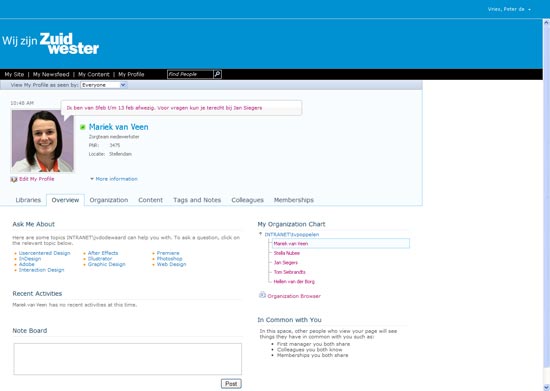Viewport: 550px width, 391px height.
Task: Switch to the Organization tab
Action: pos(109,200)
